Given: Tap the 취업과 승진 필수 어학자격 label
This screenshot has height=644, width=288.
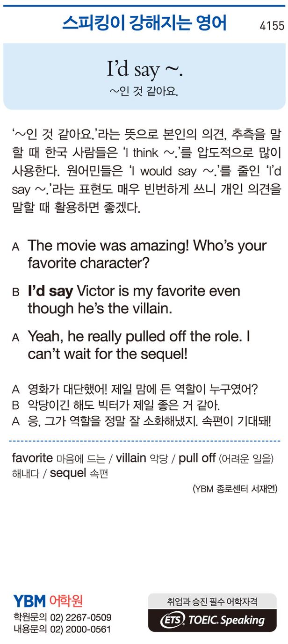Looking at the screenshot, I should [212, 601].
